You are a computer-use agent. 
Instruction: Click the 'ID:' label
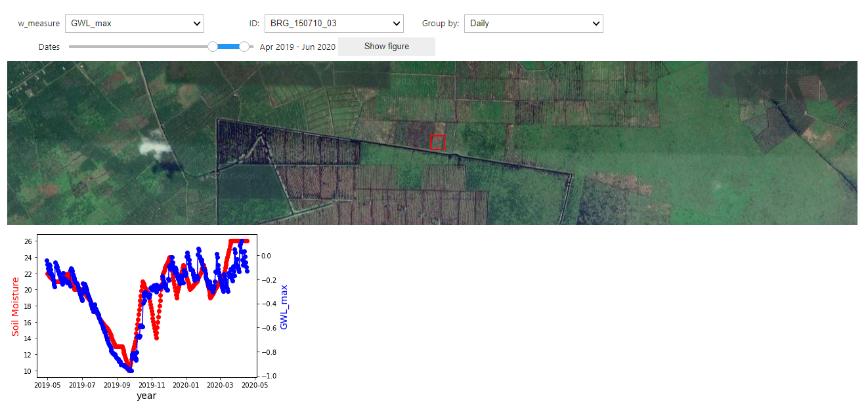pos(254,24)
